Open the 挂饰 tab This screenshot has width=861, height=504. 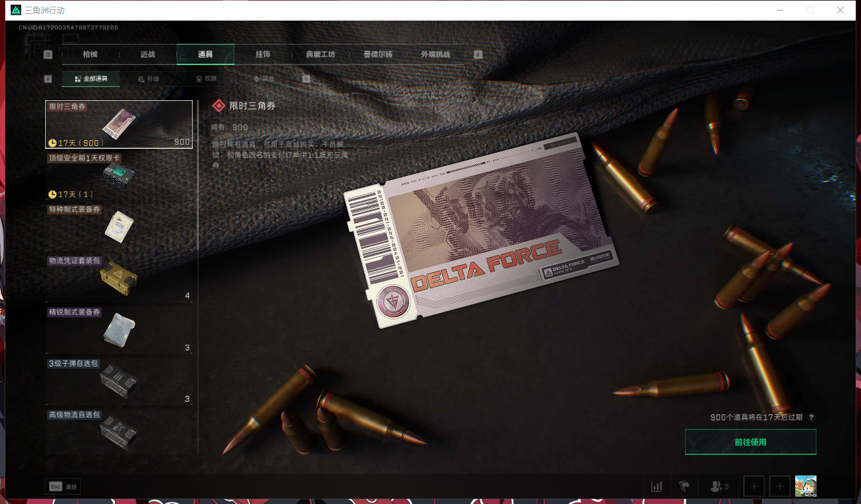click(262, 54)
